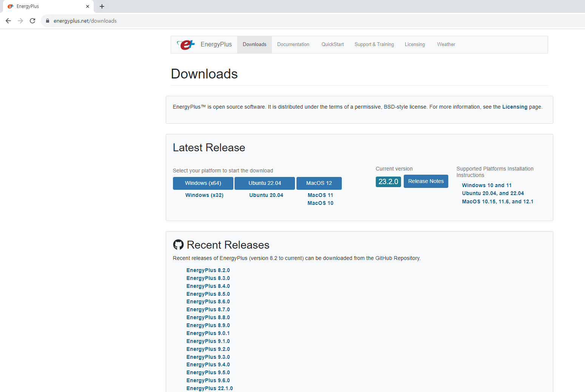
Task: Click the MacOS 10 download link
Action: [x=321, y=203]
